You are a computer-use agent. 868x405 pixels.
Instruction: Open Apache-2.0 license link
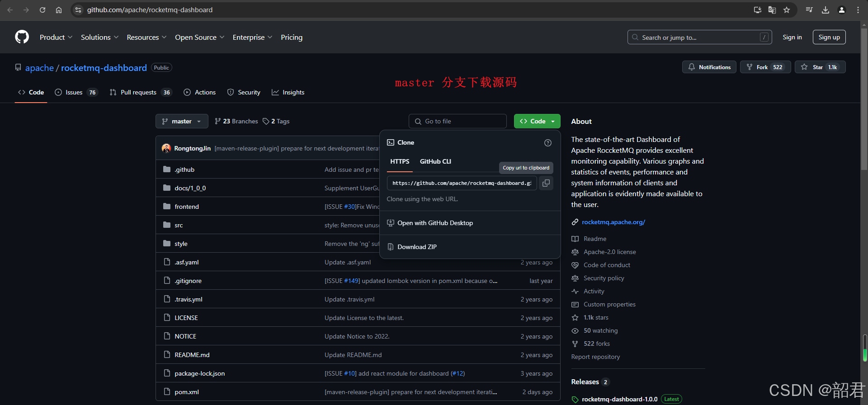point(609,252)
